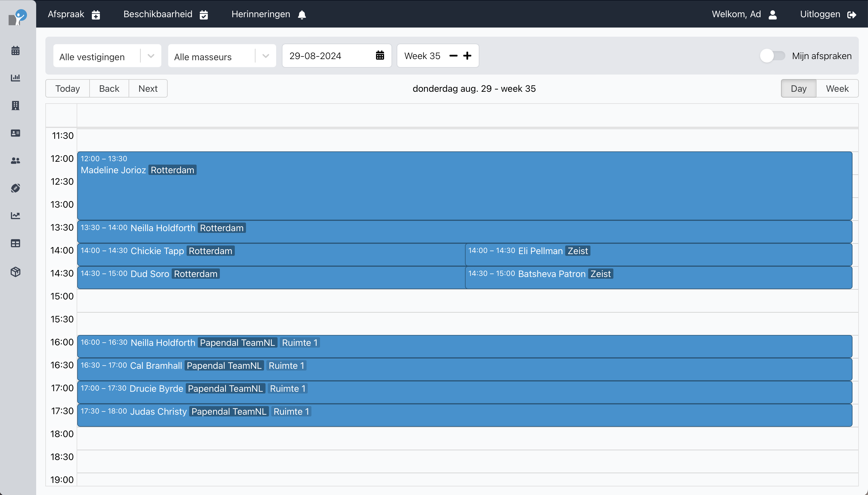This screenshot has height=495, width=868.
Task: Click the Uitloggen link
Action: [820, 14]
